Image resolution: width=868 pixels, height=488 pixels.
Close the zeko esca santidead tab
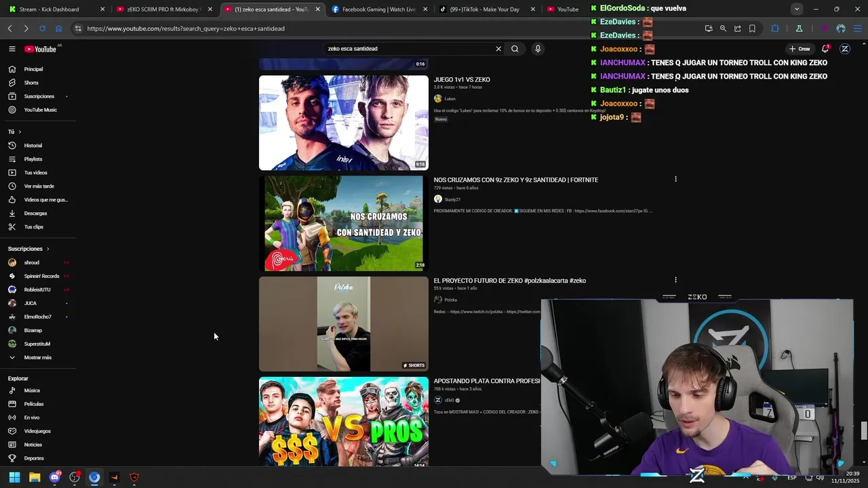pyautogui.click(x=317, y=9)
